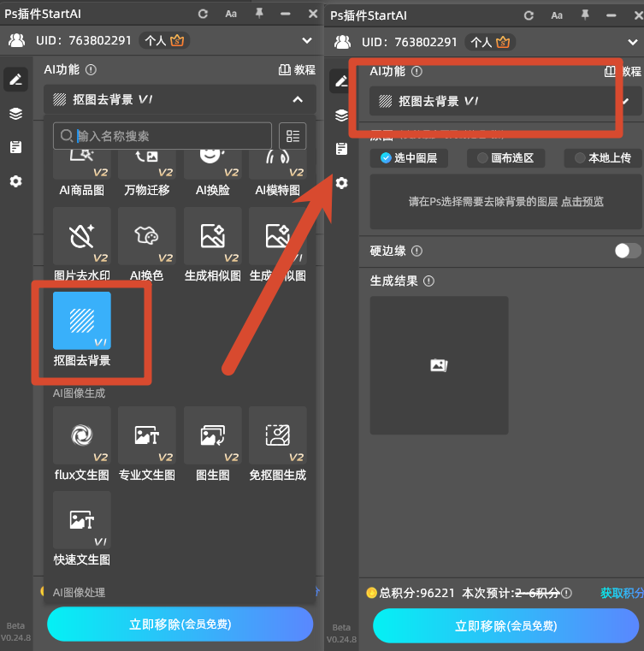Select 图片去水印 function
Viewport: 644px width, 651px height.
(82, 245)
